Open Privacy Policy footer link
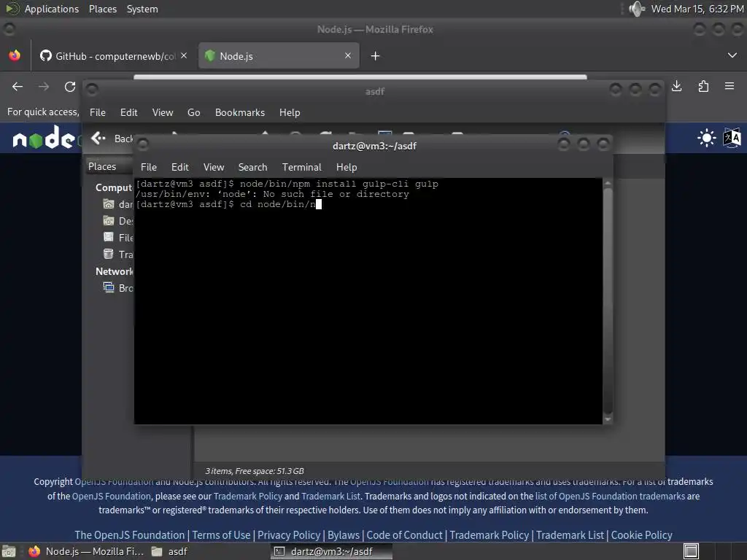Image resolution: width=747 pixels, height=560 pixels. [x=289, y=535]
